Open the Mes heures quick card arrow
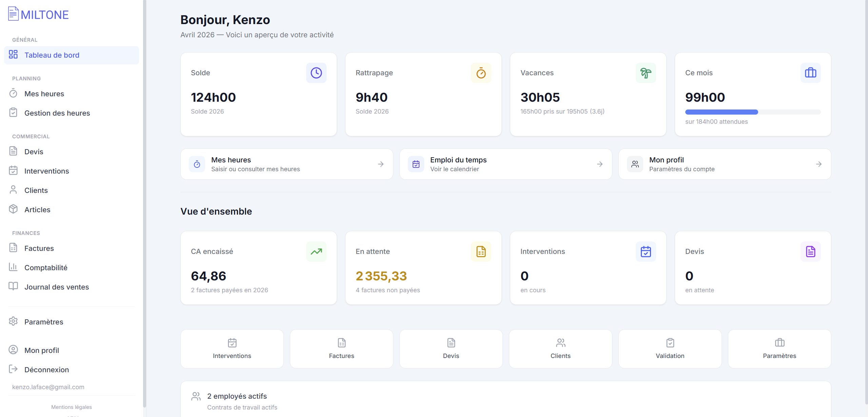 click(x=380, y=164)
